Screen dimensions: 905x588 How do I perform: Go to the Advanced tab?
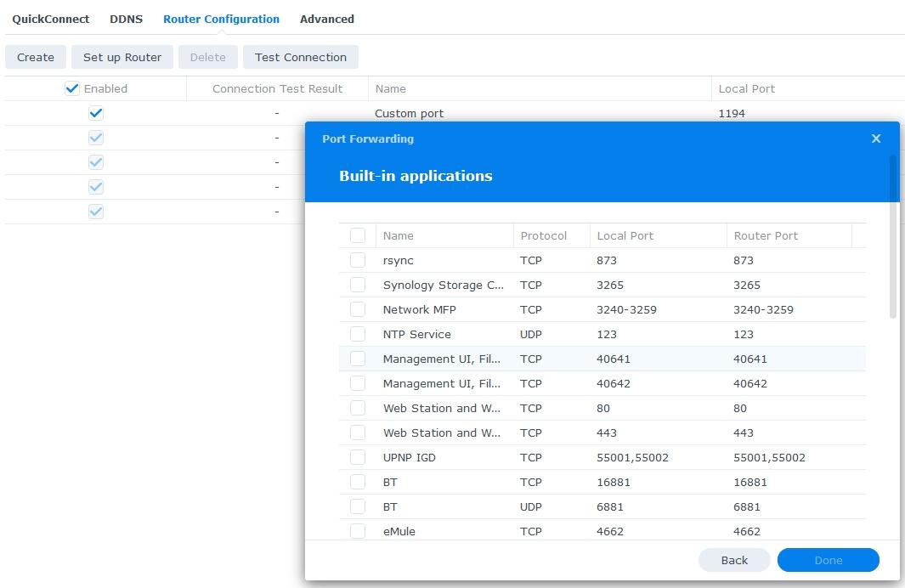tap(326, 19)
